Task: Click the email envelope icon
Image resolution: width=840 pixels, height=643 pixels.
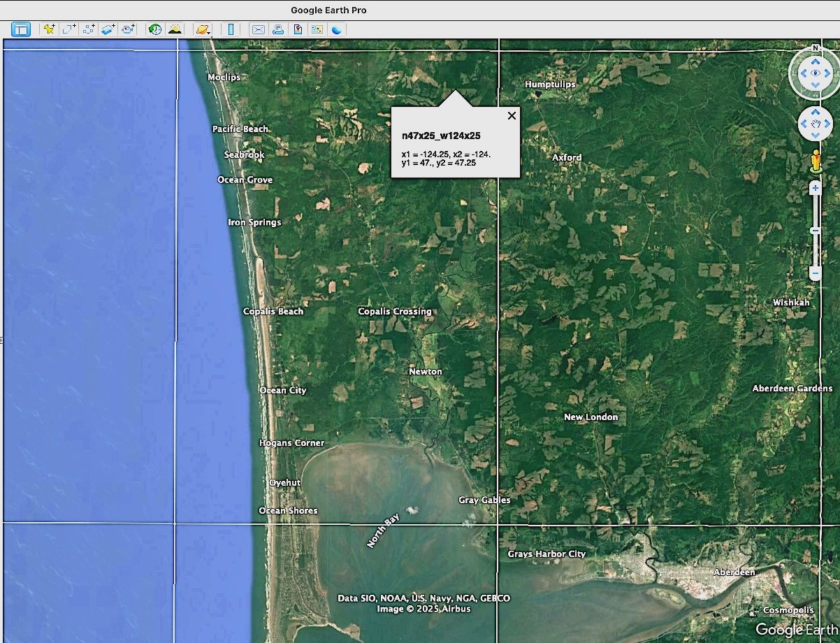Action: (x=259, y=29)
